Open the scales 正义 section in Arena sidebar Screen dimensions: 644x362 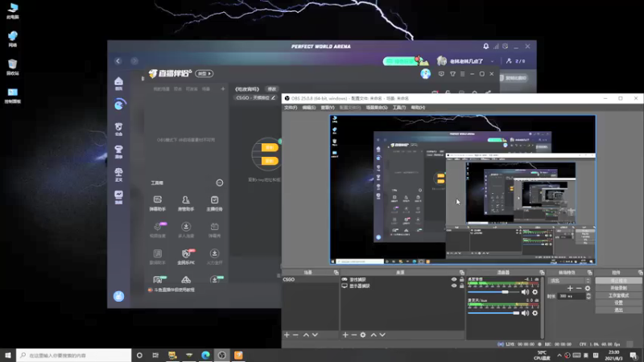pyautogui.click(x=118, y=175)
